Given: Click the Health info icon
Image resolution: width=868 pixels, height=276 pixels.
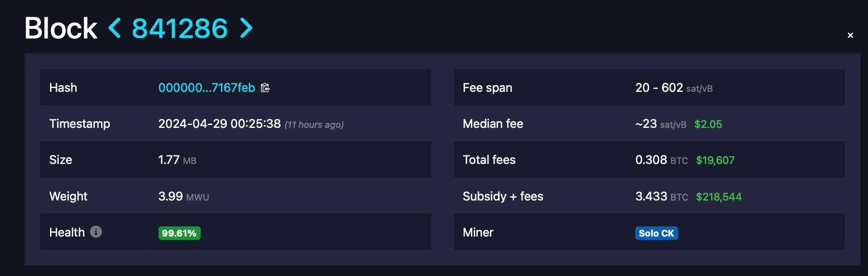Looking at the screenshot, I should [x=96, y=232].
